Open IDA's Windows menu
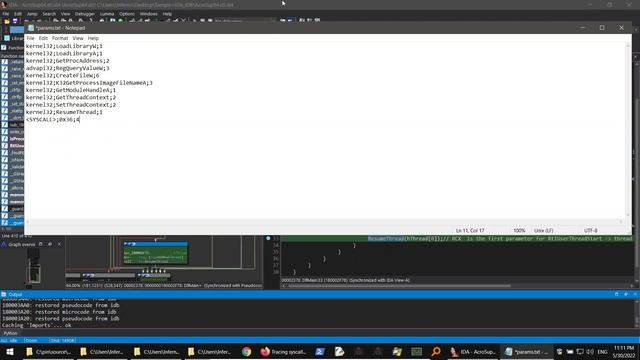The image size is (640, 360). pos(149,14)
